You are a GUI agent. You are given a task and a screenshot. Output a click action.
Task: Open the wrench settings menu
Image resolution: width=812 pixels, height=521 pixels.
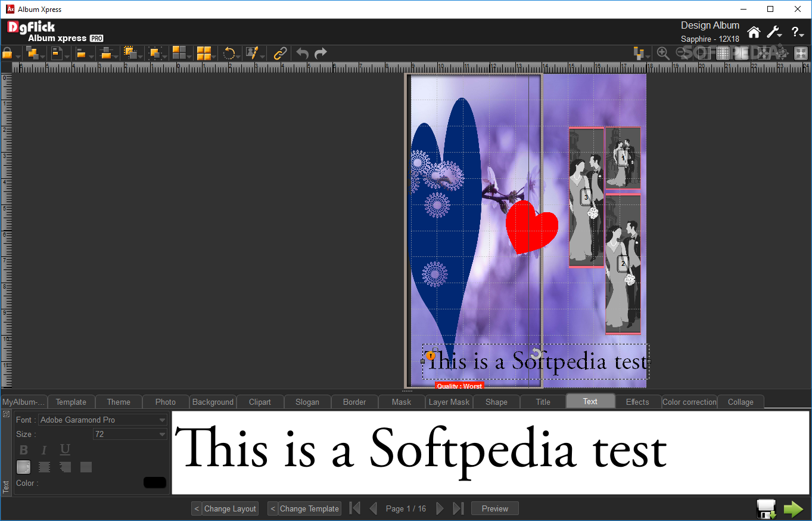pos(773,32)
